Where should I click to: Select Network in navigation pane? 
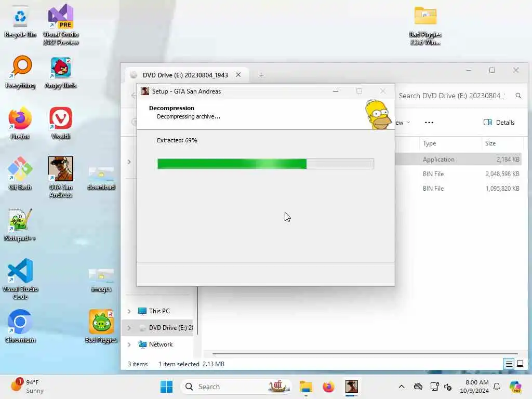pos(161,344)
